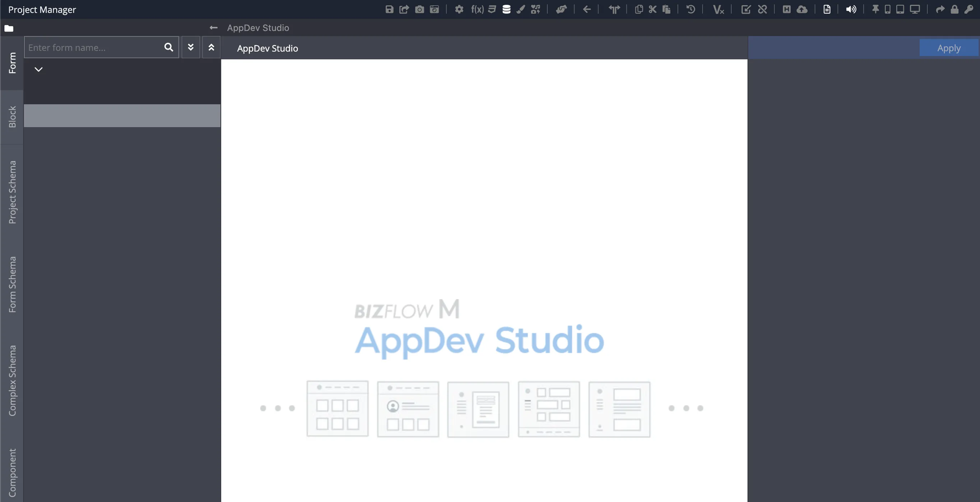
Task: Click the AppDev Studio breadcrumb text
Action: [x=258, y=28]
